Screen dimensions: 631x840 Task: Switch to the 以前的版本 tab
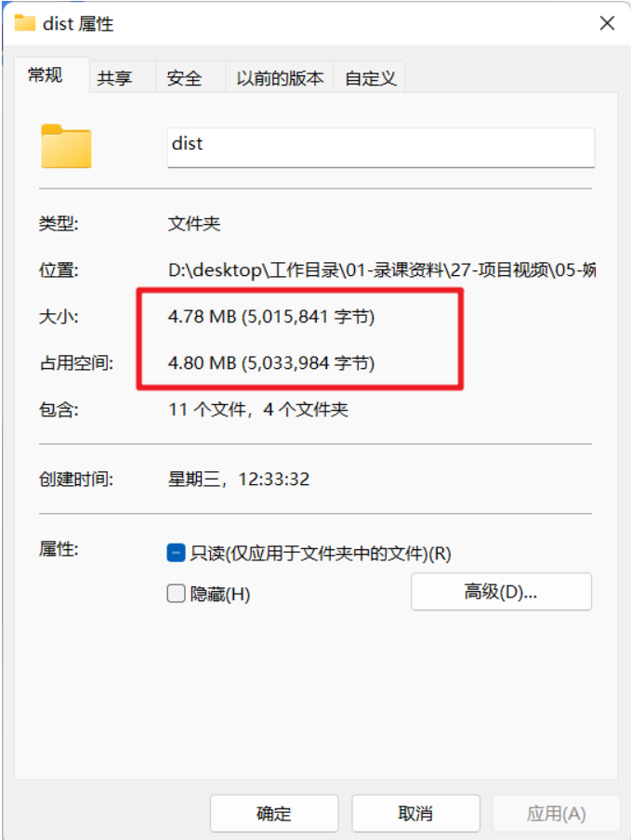click(280, 78)
